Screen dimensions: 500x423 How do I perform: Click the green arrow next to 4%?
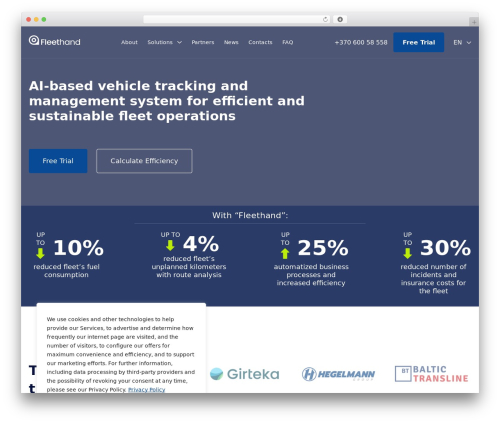tap(170, 245)
